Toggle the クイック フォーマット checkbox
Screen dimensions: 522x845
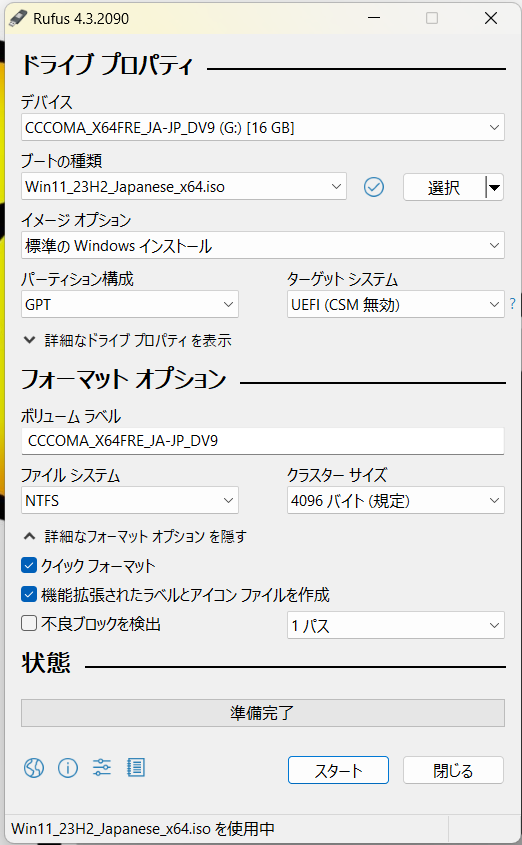pos(29,565)
